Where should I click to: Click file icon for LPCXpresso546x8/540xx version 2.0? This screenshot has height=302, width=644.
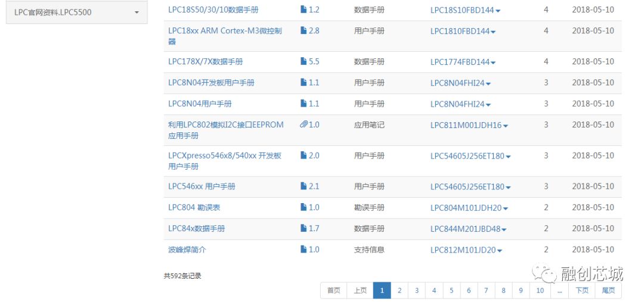click(x=304, y=155)
